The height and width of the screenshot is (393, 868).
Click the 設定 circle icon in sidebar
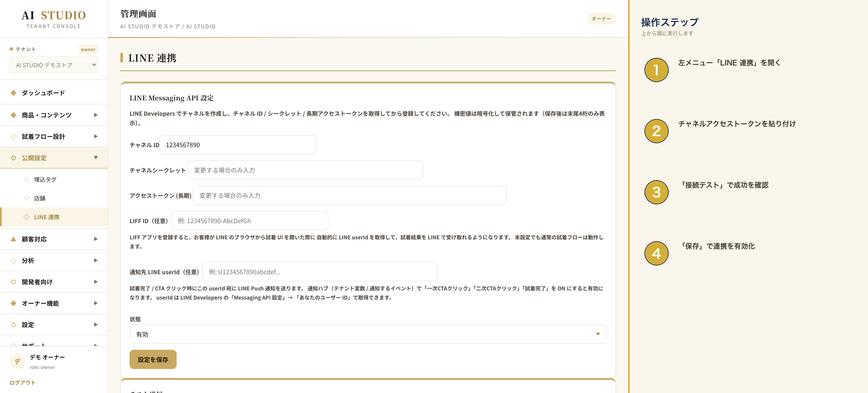(14, 324)
